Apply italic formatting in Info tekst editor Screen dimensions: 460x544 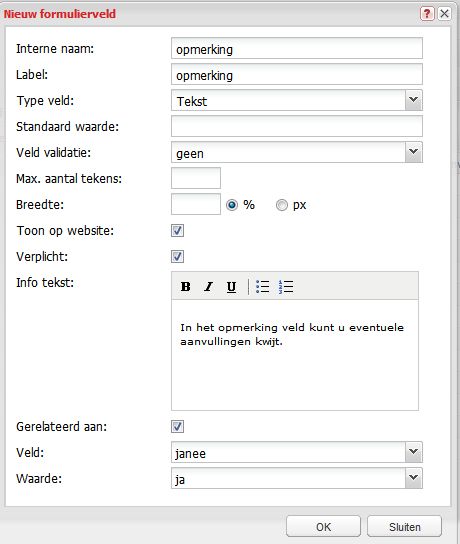click(208, 287)
